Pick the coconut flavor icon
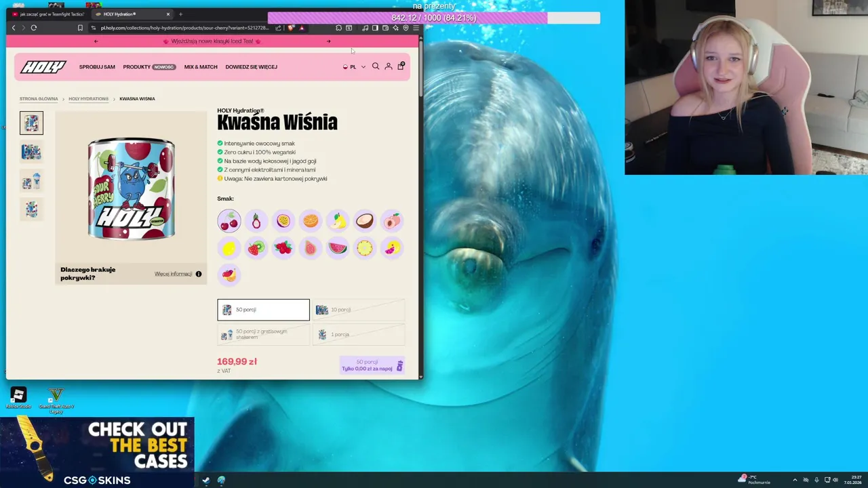Screen dimensions: 868x488 (365, 221)
